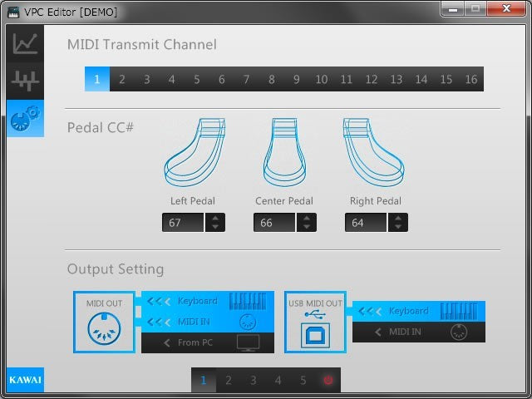Click the Center Pedal value field 66
Viewport: 532px width, 399px height.
coord(274,223)
